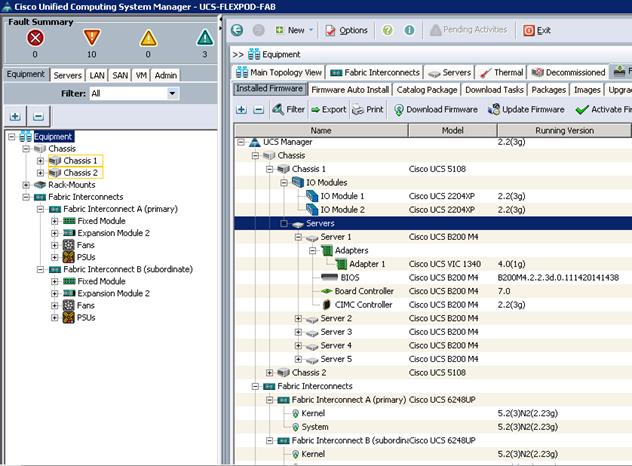Collapse Fabric Interconnect A (primary) in tree
The image size is (632, 466).
[40, 209]
